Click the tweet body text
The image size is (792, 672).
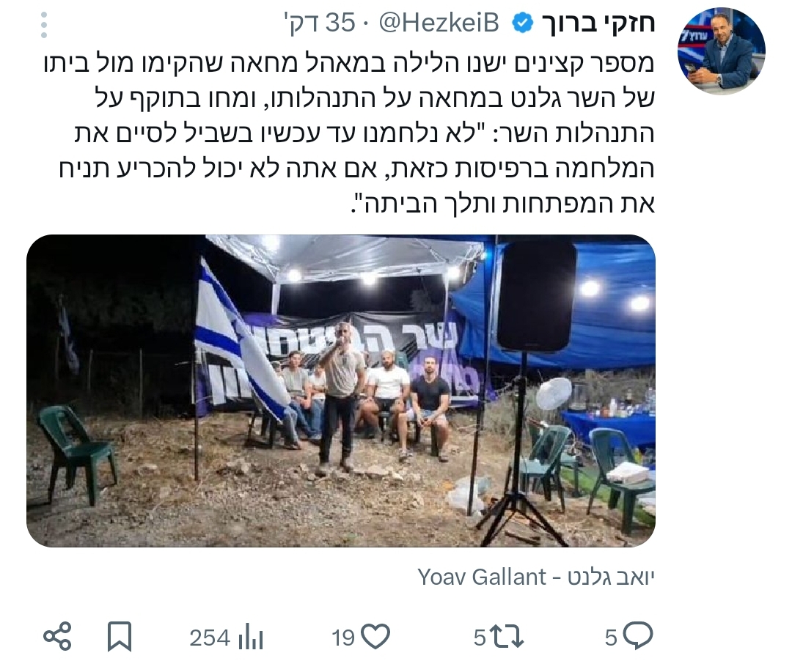click(x=350, y=133)
